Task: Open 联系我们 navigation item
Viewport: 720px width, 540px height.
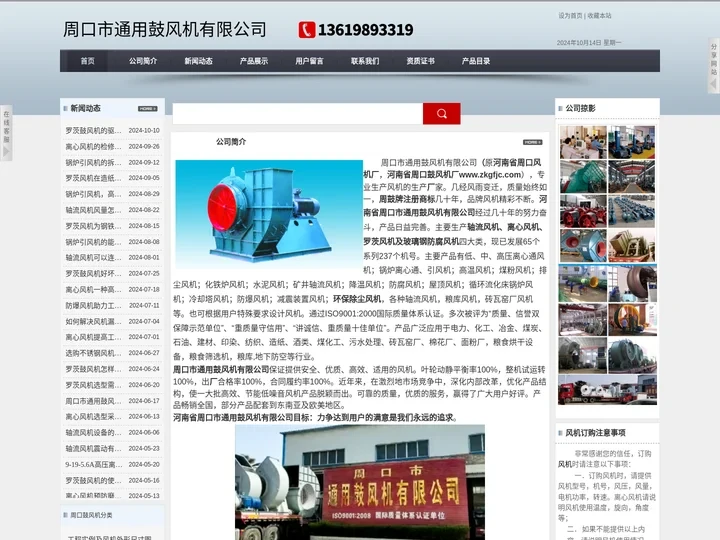Action: [365, 61]
